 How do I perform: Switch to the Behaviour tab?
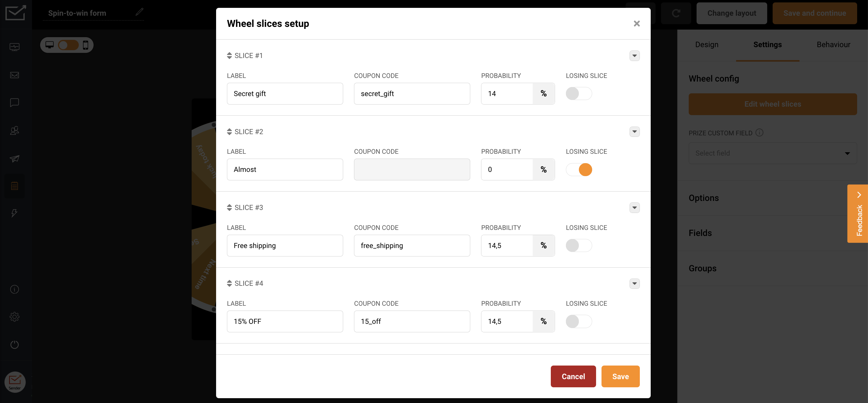[x=833, y=44]
